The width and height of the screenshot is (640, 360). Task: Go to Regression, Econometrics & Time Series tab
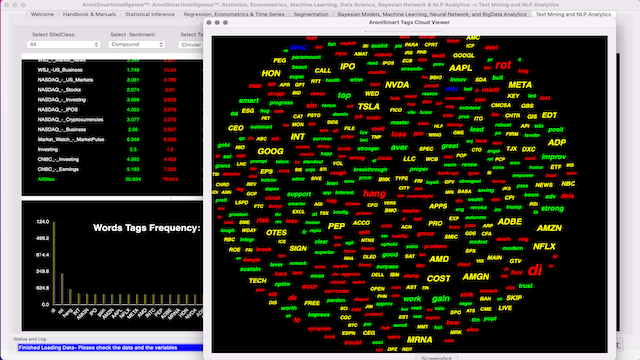click(x=234, y=14)
